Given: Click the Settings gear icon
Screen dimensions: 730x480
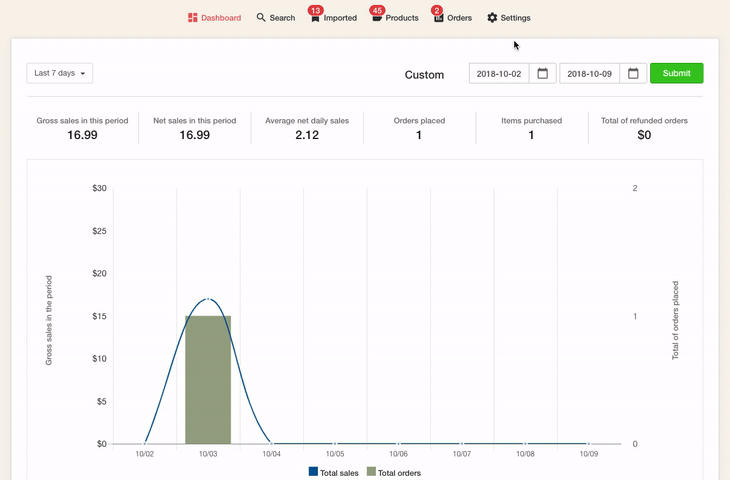Looking at the screenshot, I should 492,18.
